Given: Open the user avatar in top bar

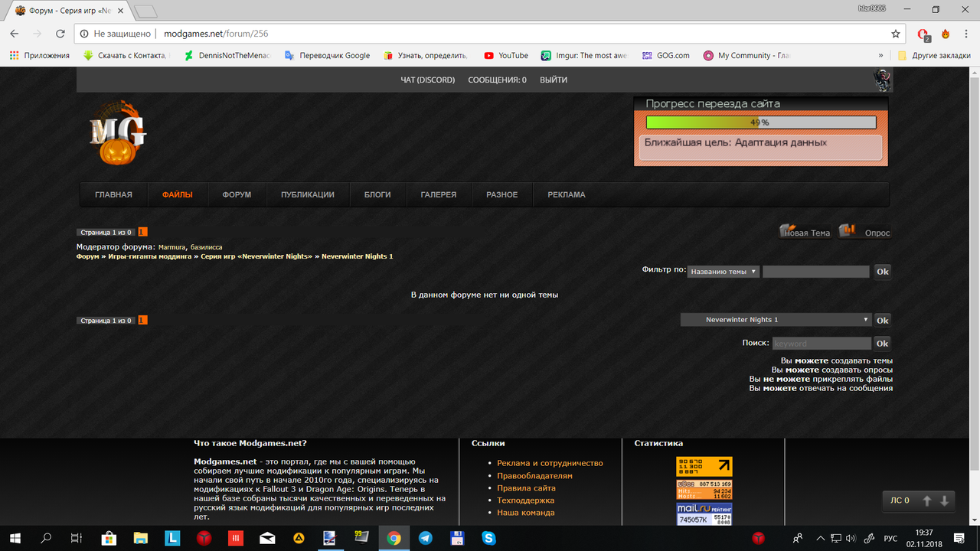Looking at the screenshot, I should pyautogui.click(x=883, y=80).
